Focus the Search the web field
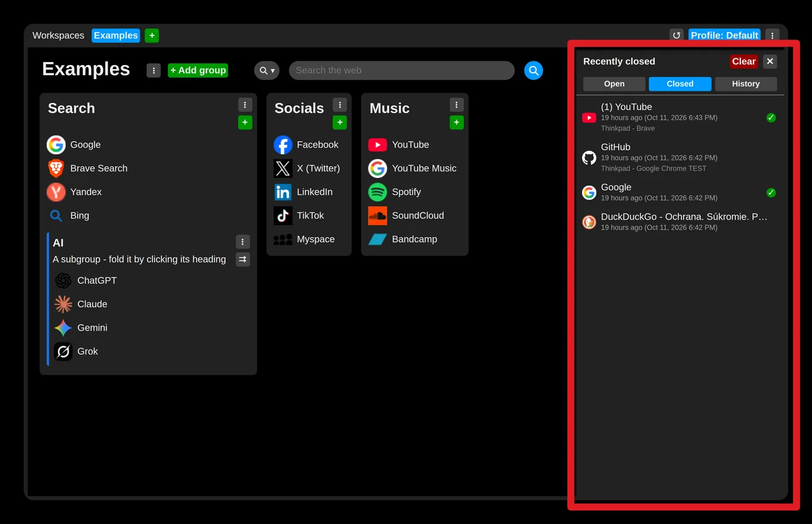The height and width of the screenshot is (524, 812). (x=402, y=70)
